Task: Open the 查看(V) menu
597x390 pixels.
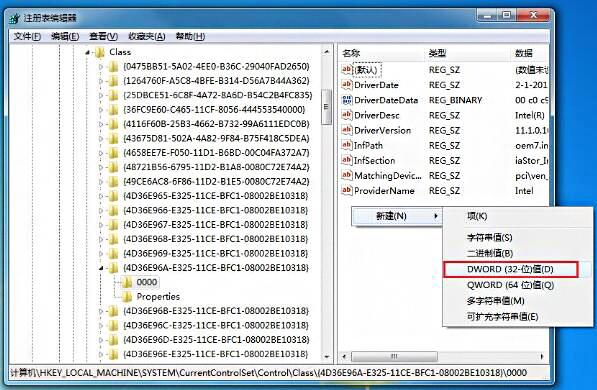Action: (103, 37)
